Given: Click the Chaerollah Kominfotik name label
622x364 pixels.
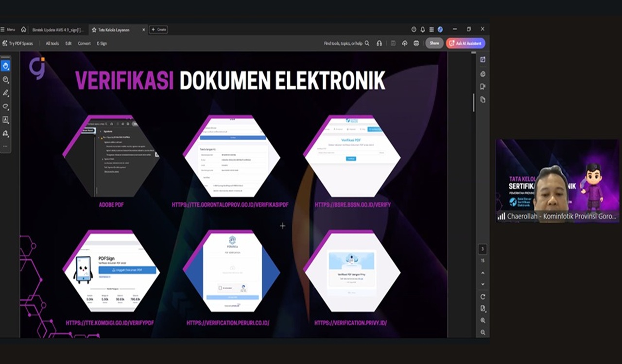Looking at the screenshot, I should (561, 216).
